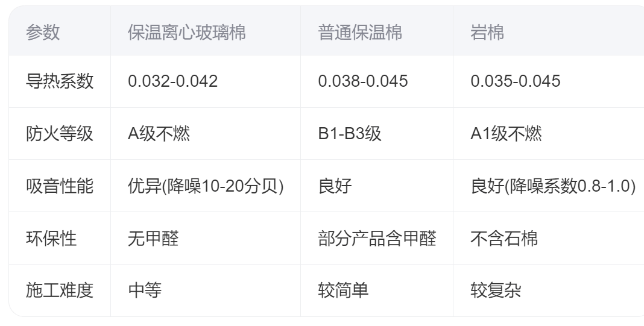The height and width of the screenshot is (326, 644).
Task: Click the 0.038-0.045 value cell
Action: [363, 81]
